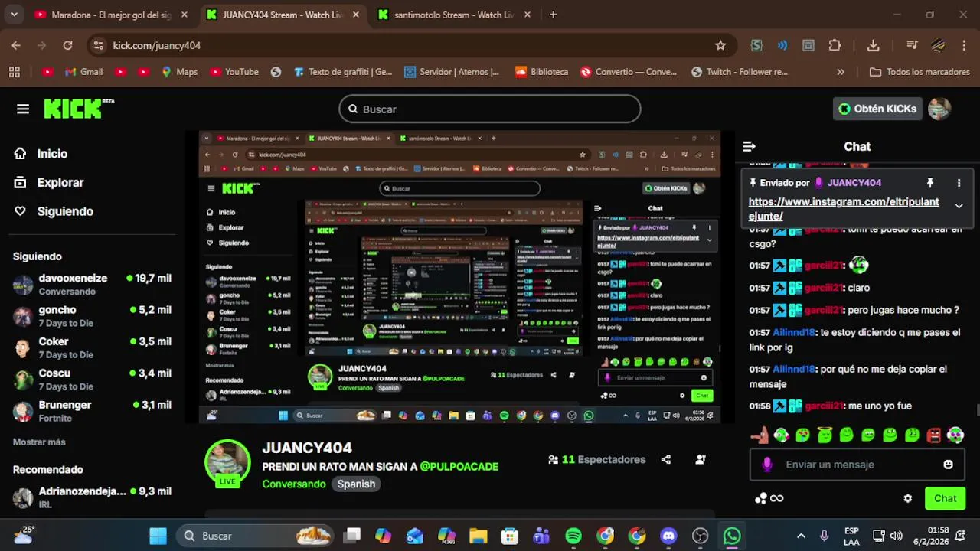
Task: Send message with the green Chat button
Action: 945,498
